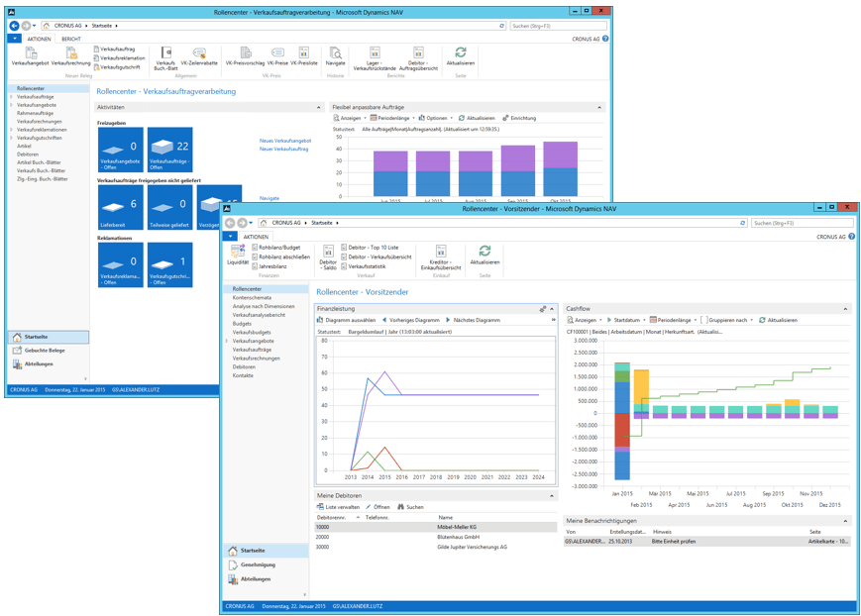Open Verkaufs Buch.-Blatt from the ribbon

165,58
